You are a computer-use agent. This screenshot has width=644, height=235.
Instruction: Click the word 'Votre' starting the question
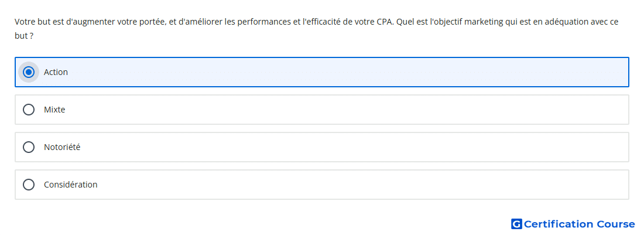click(x=23, y=21)
